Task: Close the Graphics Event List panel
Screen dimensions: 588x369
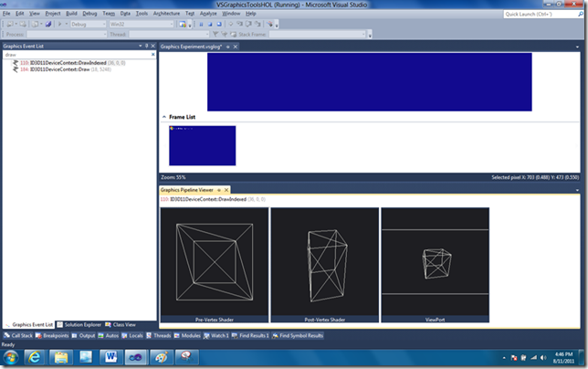Action: [152, 46]
